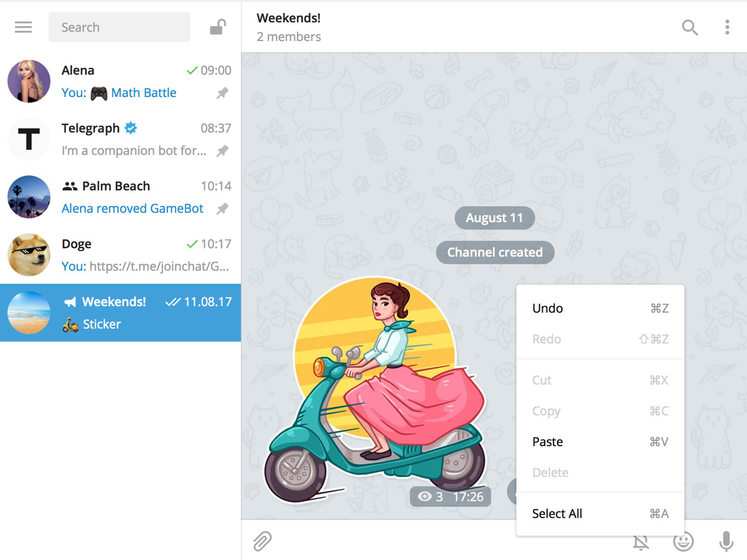The image size is (747, 560).
Task: Choose Delete from context menu
Action: [600, 473]
